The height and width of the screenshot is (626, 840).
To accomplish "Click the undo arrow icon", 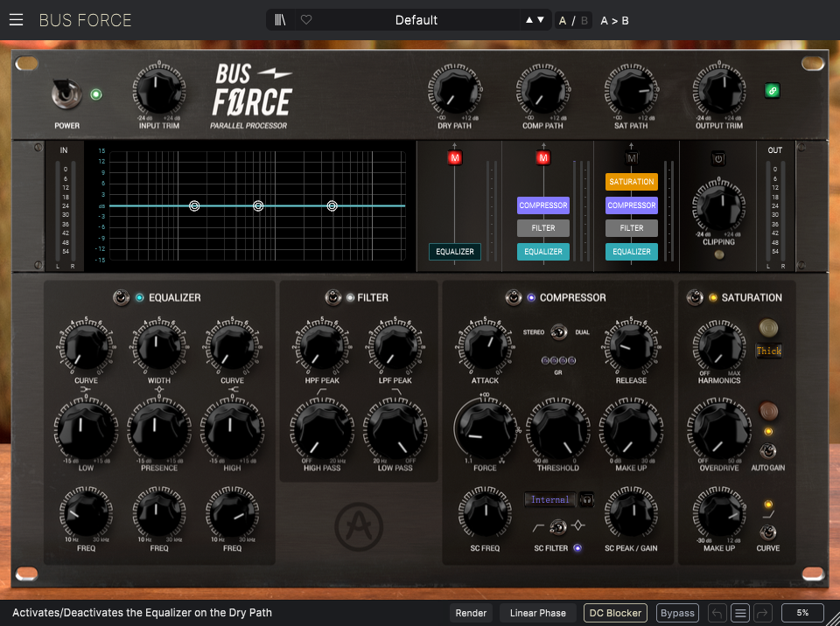I will click(x=717, y=613).
